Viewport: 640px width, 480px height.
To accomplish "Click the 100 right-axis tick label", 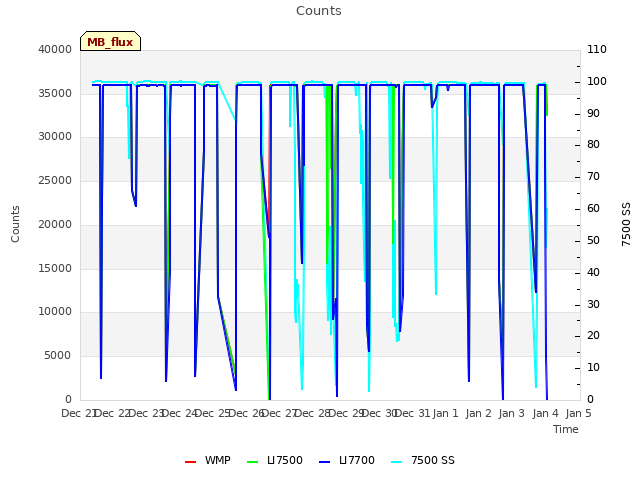I will click(x=597, y=81).
